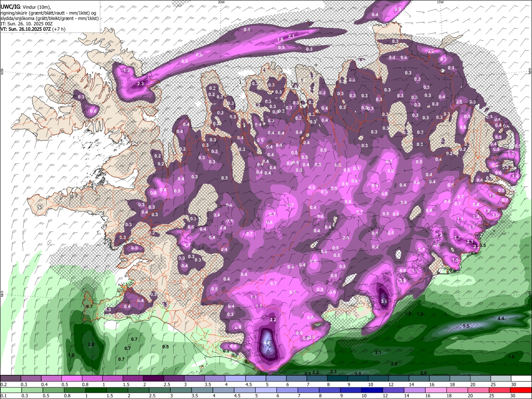Click the '0.2' label under the snow legend
The image size is (532, 399).
click(x=3, y=384)
